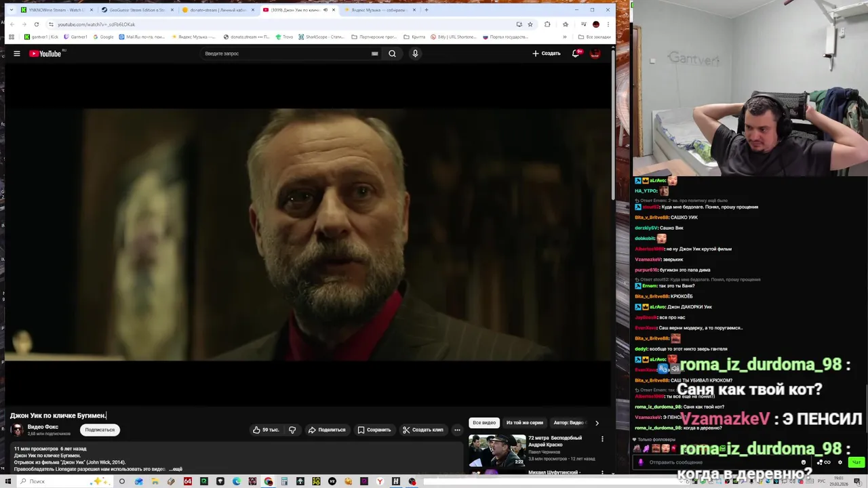The image size is (868, 488).
Task: Mute the YouTube tab using its speaker icon
Action: 325,10
